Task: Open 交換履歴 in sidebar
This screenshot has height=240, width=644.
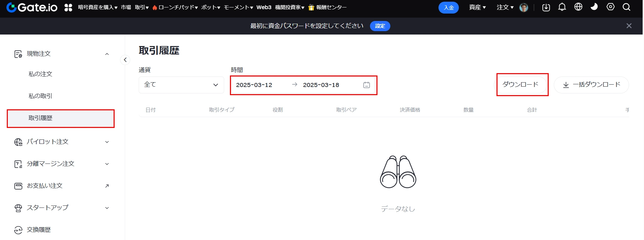Action: click(39, 230)
